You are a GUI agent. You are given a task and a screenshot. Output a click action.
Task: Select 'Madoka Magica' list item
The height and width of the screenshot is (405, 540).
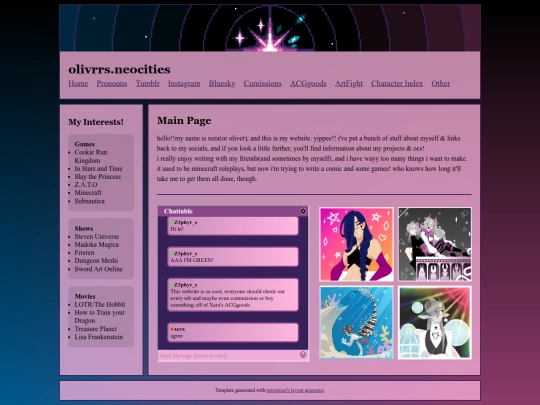click(x=96, y=245)
